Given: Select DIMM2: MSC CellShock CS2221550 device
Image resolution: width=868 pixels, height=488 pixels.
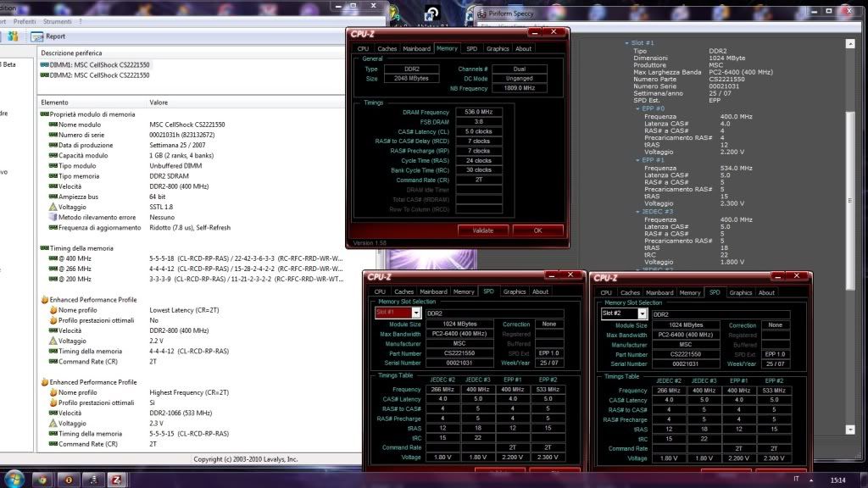Looking at the screenshot, I should (x=95, y=75).
